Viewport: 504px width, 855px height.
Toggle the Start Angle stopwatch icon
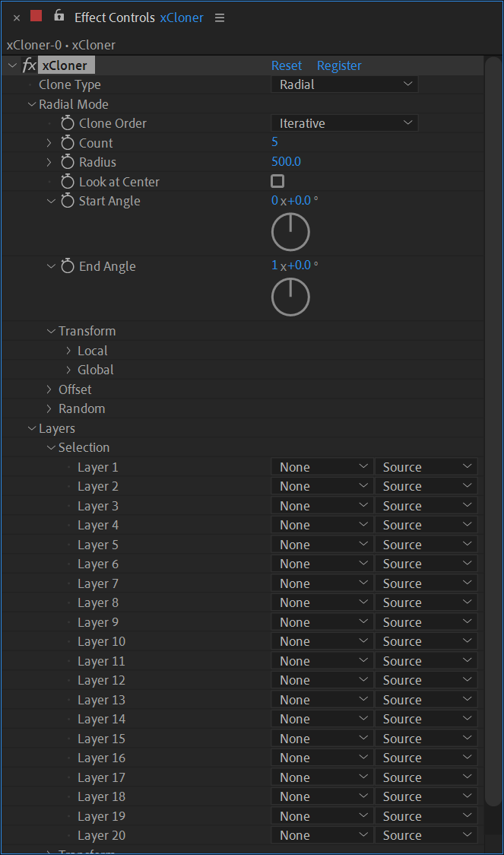click(x=68, y=201)
